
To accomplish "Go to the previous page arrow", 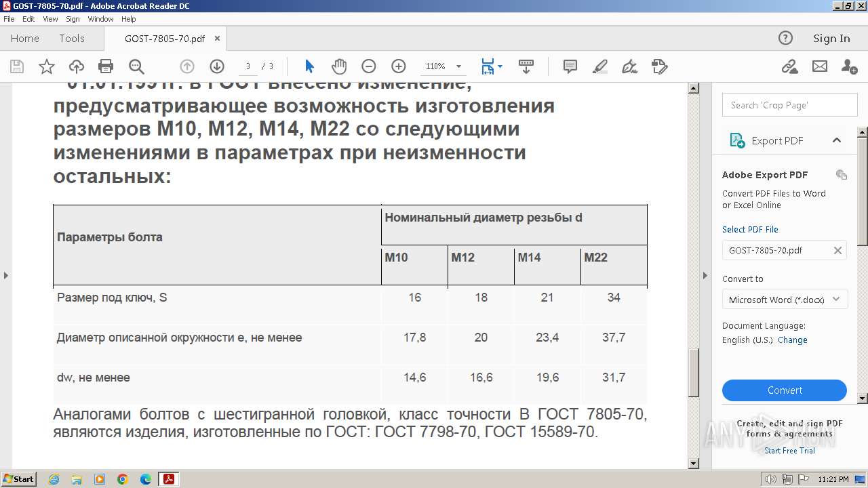I will point(187,66).
